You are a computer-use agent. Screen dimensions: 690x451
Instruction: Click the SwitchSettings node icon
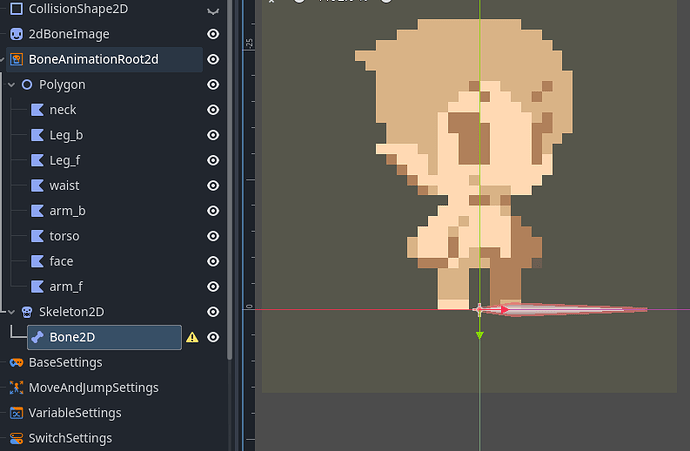16,438
